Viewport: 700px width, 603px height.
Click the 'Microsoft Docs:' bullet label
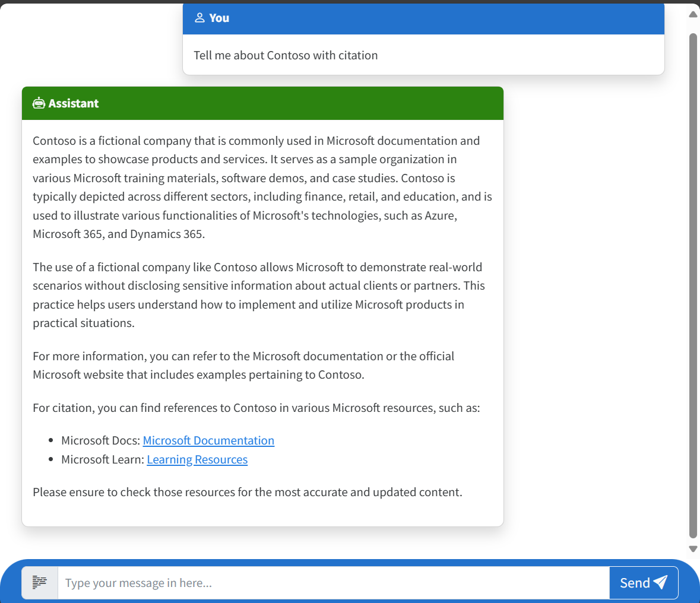coord(100,440)
